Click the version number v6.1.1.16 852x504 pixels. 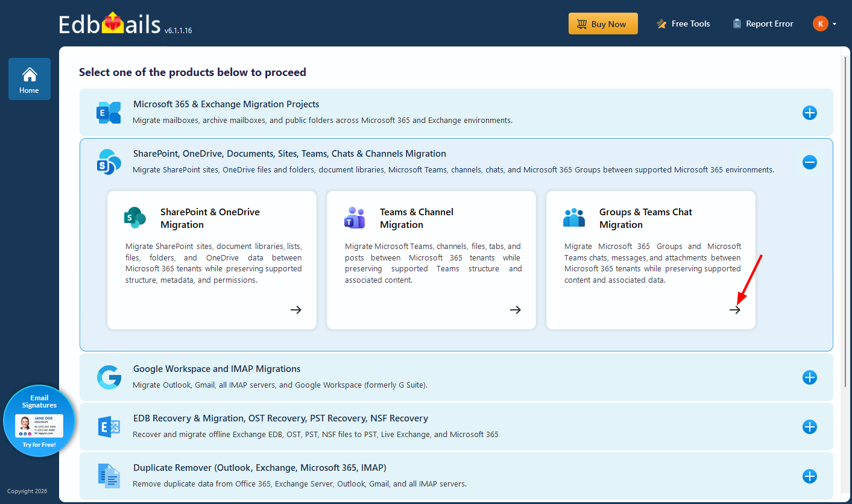[178, 30]
